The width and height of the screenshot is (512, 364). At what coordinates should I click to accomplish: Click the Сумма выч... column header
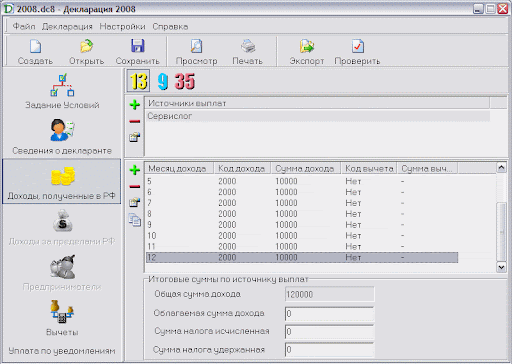pyautogui.click(x=427, y=168)
